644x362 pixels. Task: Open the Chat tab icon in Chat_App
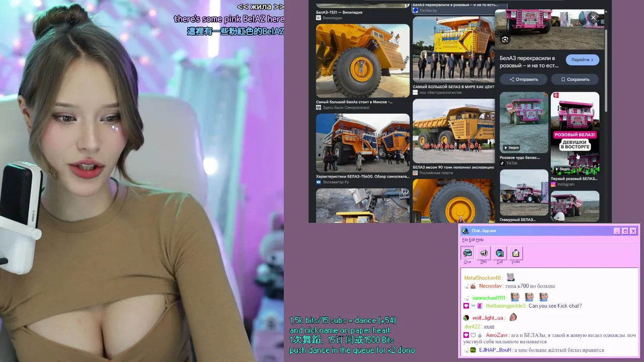coord(467,253)
